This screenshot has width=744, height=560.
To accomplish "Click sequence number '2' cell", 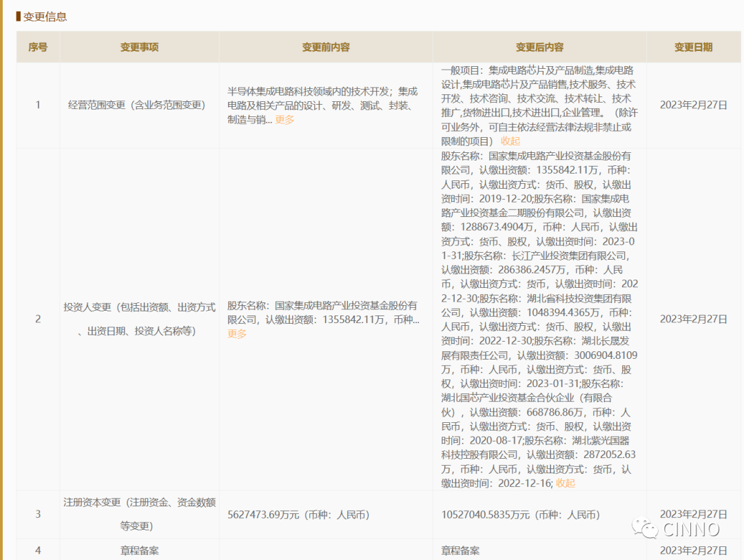I will [x=38, y=319].
